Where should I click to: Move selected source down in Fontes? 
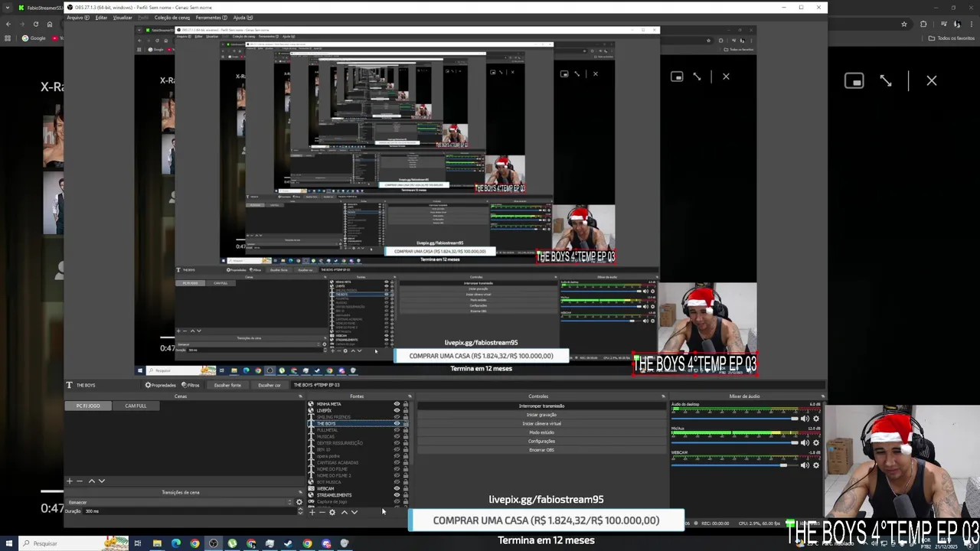(354, 512)
